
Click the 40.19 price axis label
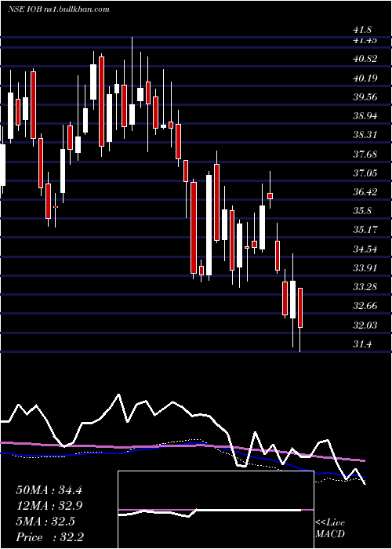tap(365, 78)
